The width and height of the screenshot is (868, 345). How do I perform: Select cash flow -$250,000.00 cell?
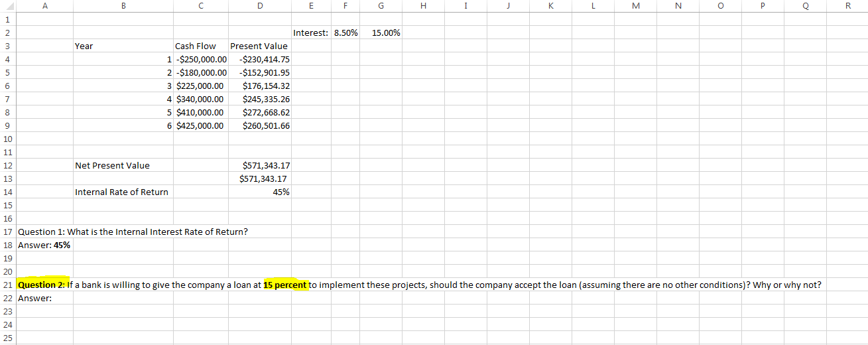click(x=200, y=59)
